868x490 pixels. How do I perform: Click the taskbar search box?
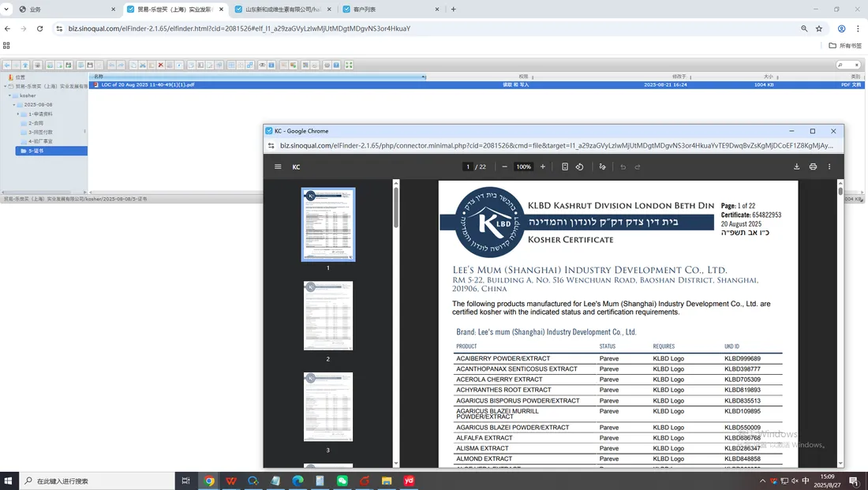pos(97,481)
